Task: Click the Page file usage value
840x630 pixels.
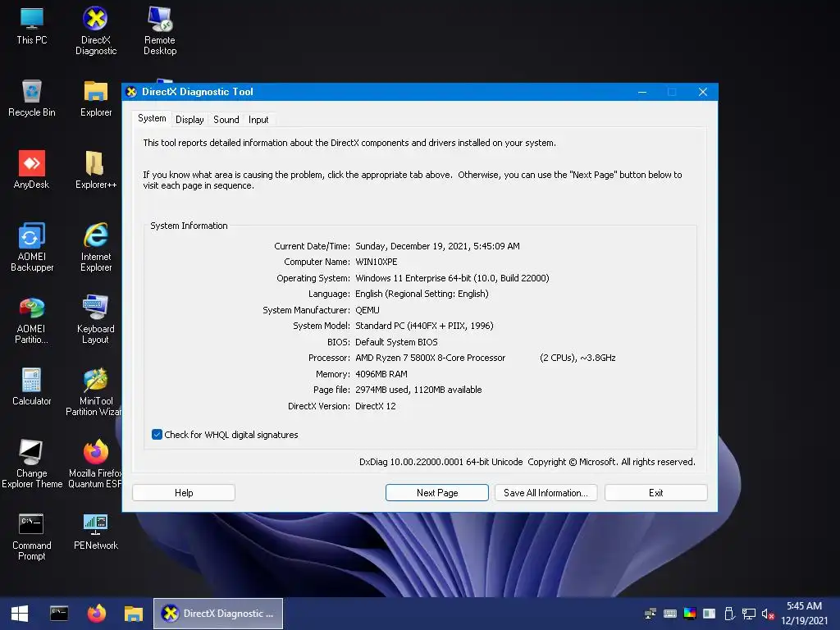Action: pos(418,390)
